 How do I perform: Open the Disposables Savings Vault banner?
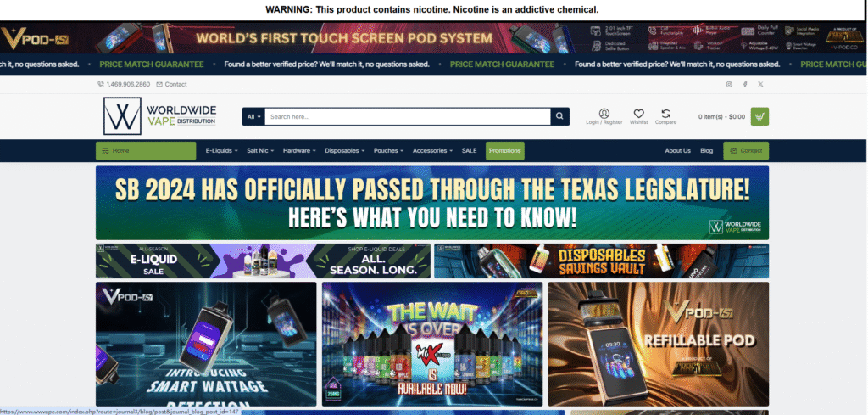601,261
